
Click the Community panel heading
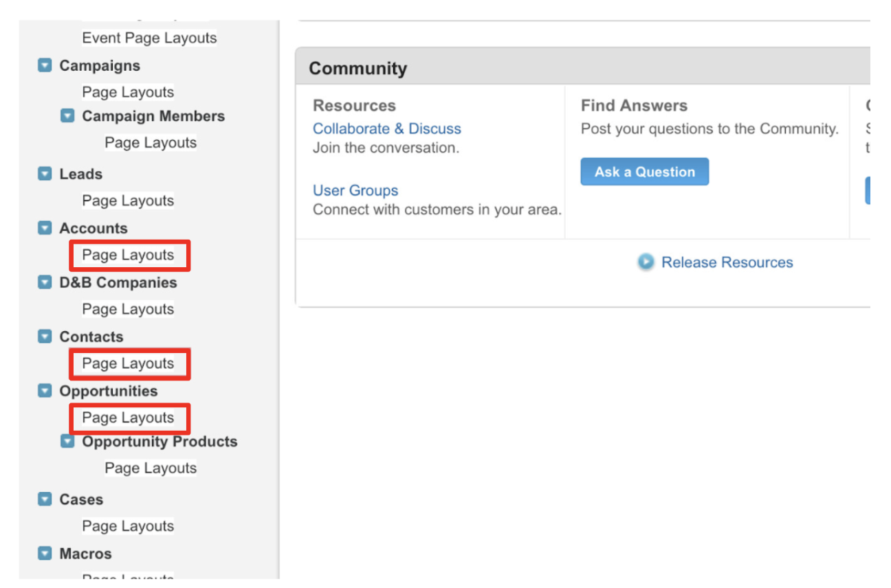click(358, 69)
